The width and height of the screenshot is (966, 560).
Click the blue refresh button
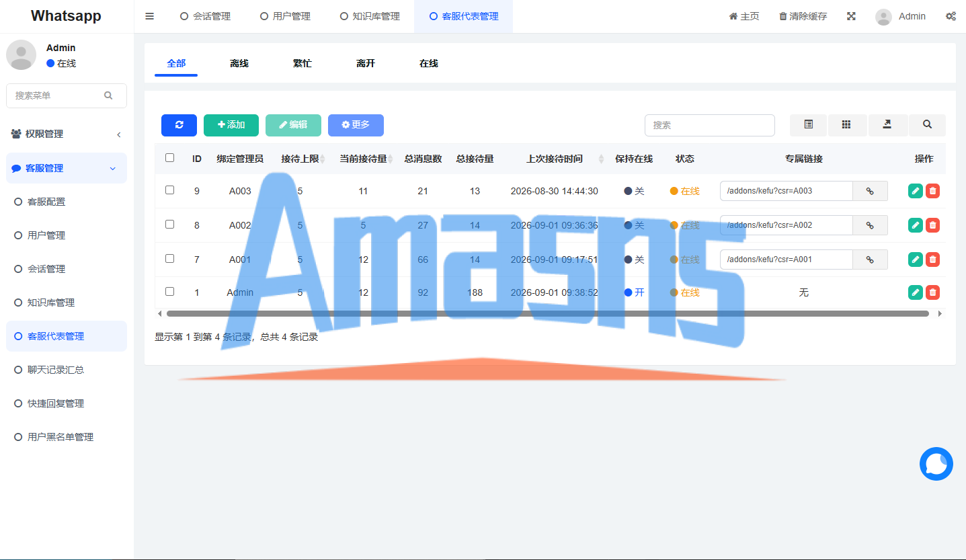pos(179,125)
